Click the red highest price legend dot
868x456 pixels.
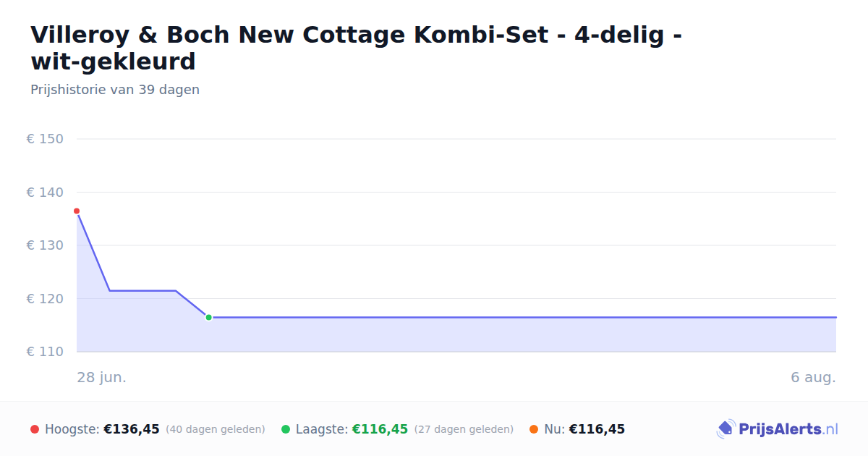pos(35,429)
